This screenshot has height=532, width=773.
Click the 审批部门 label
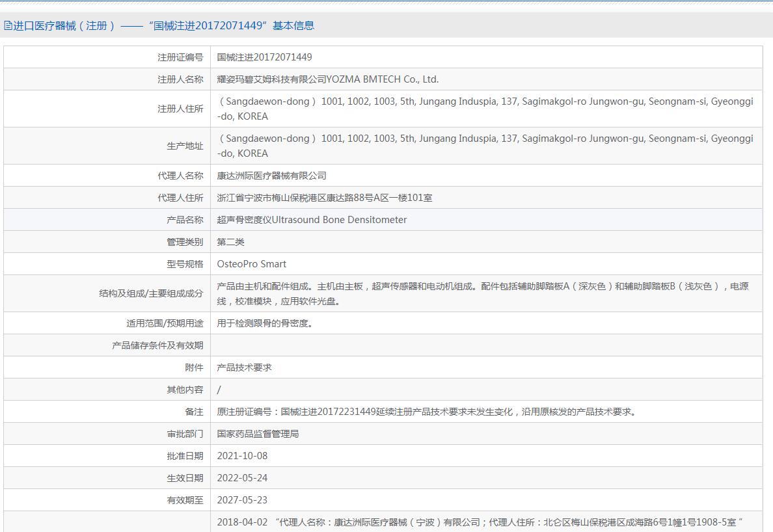185,434
